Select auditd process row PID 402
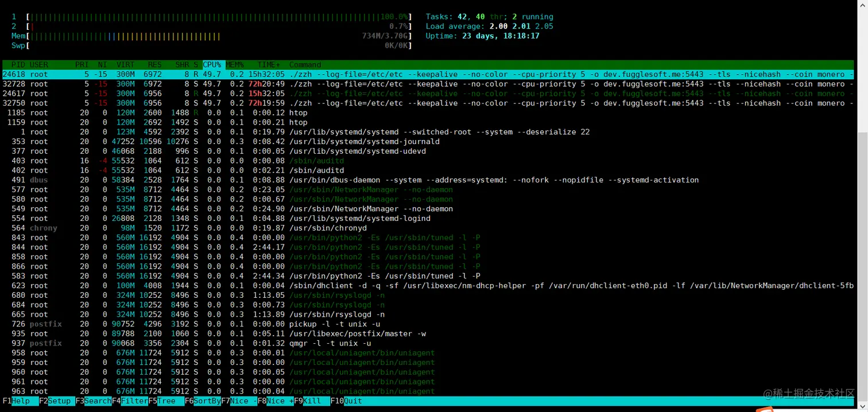The height and width of the screenshot is (412, 868). 428,170
